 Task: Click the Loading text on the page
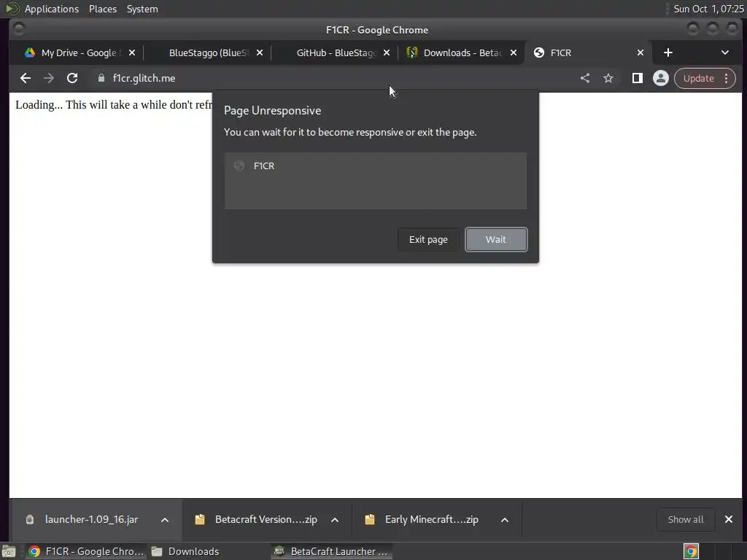click(113, 105)
